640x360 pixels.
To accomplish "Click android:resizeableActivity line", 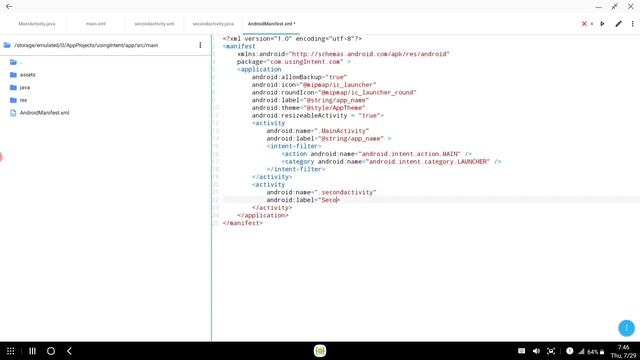I will pos(318,116).
